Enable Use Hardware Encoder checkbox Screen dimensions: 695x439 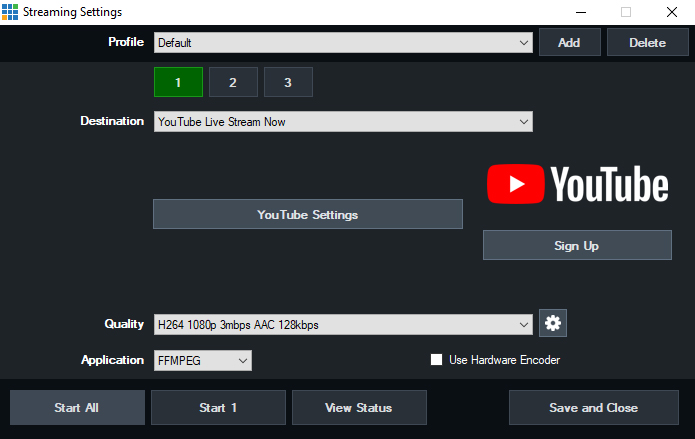pyautogui.click(x=436, y=360)
